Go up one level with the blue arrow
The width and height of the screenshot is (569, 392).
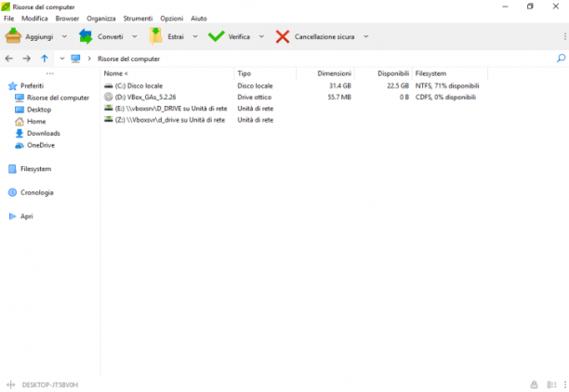click(45, 59)
